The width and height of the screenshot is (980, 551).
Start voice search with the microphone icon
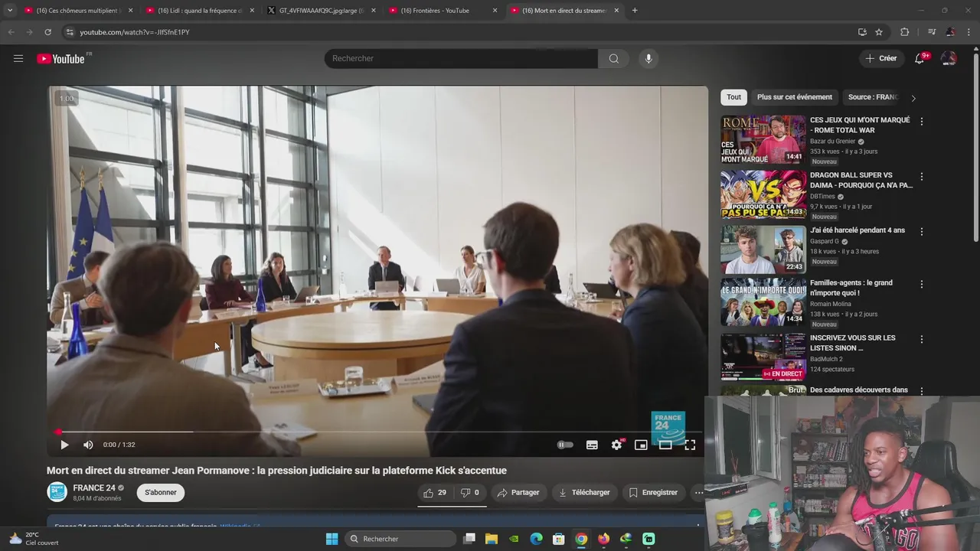pos(648,58)
